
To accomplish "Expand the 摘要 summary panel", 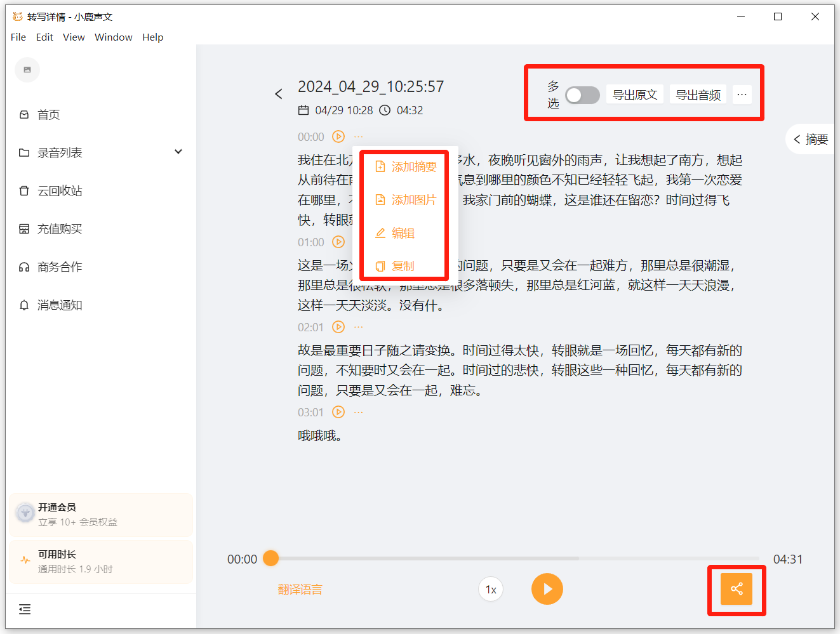I will [811, 139].
